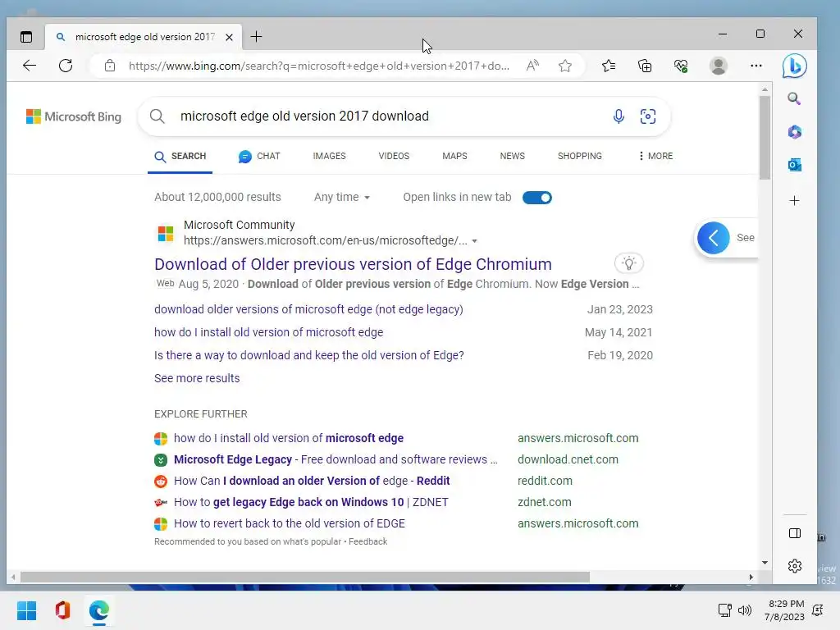Open the Reddit older version link
Viewport: 840px width, 630px height.
(x=312, y=481)
